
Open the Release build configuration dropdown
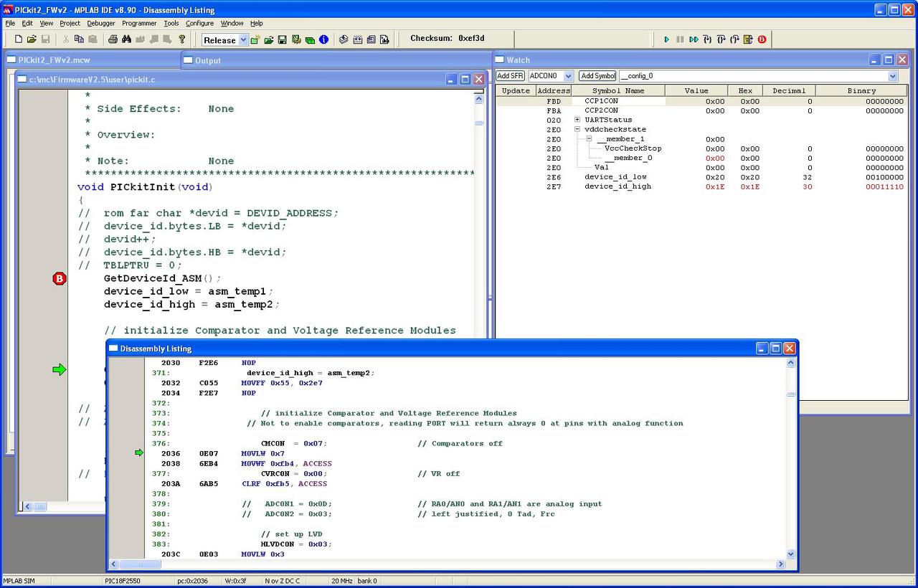pos(243,40)
